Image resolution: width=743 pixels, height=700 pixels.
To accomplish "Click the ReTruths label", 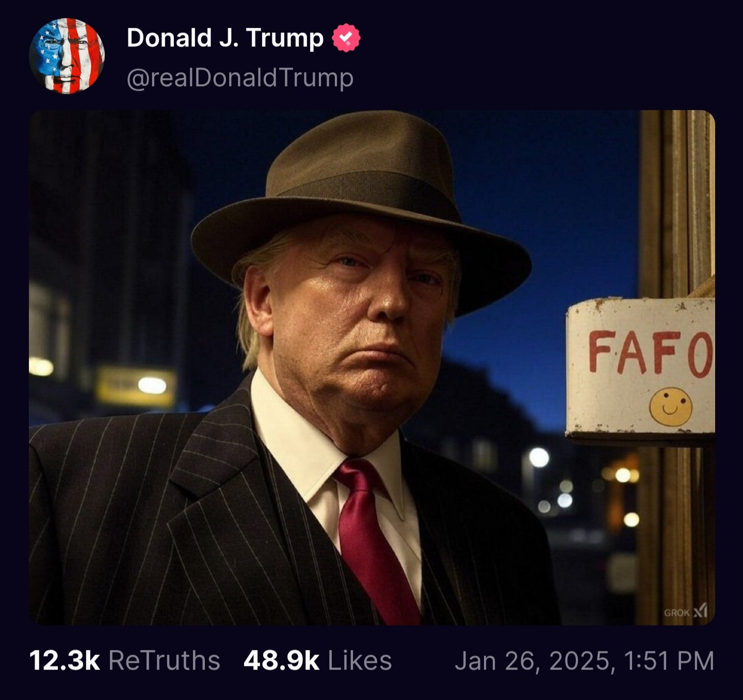I will point(165,661).
